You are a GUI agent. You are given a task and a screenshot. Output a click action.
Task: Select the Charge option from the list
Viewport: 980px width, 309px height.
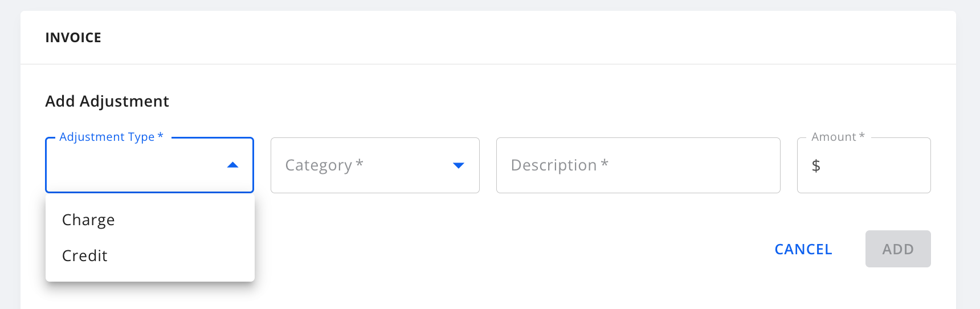(88, 220)
